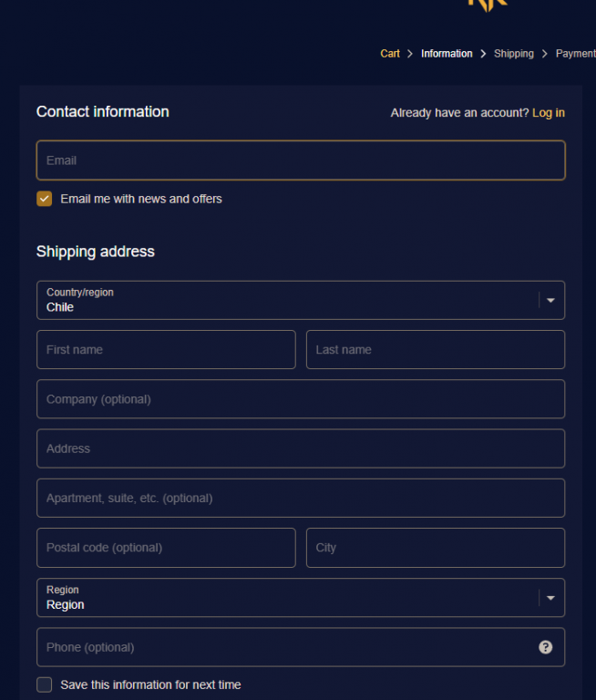Image resolution: width=596 pixels, height=700 pixels.
Task: Click the store logo at top
Action: coord(487,5)
